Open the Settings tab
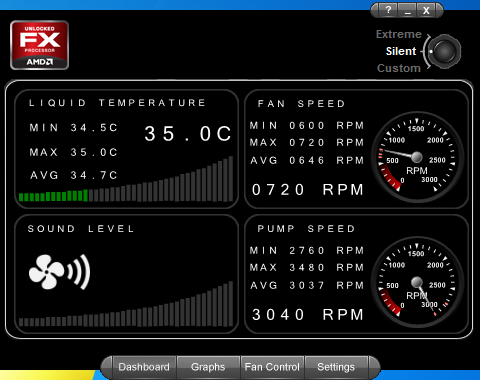 click(336, 367)
